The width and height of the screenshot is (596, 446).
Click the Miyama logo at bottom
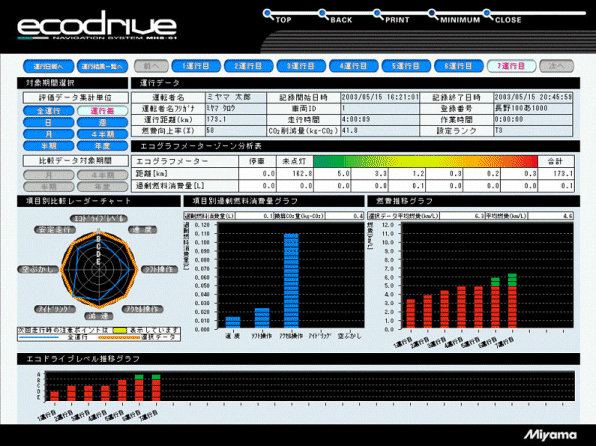pos(550,435)
